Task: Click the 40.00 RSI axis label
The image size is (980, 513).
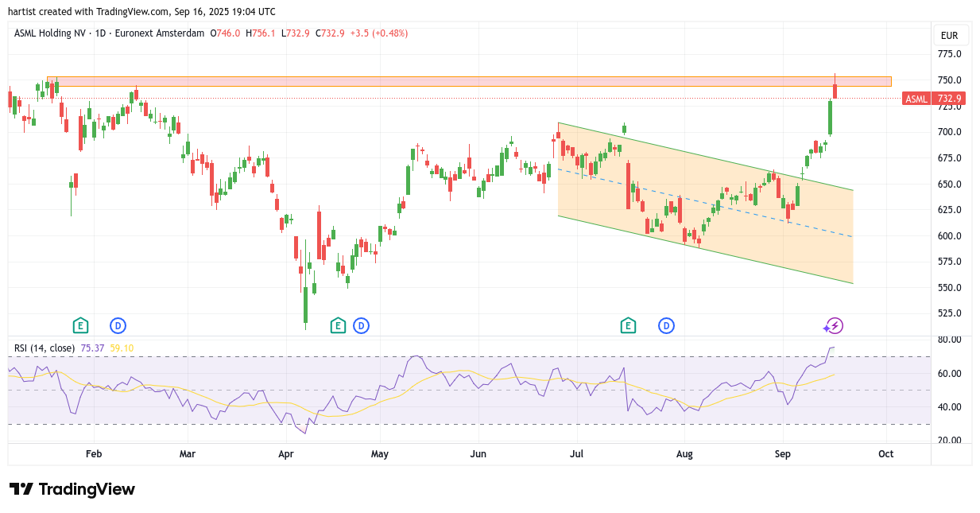Action: [x=949, y=407]
